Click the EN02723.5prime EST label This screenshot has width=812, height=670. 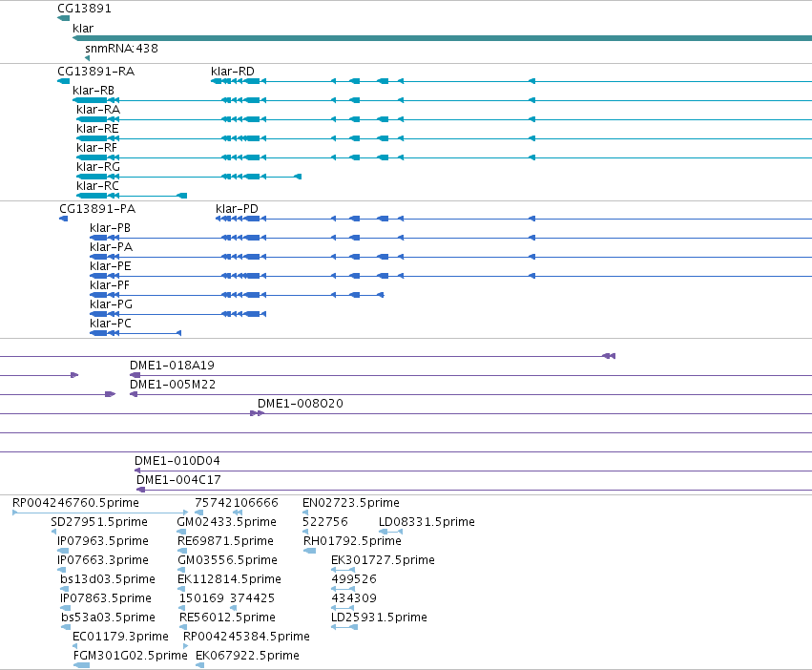[350, 503]
